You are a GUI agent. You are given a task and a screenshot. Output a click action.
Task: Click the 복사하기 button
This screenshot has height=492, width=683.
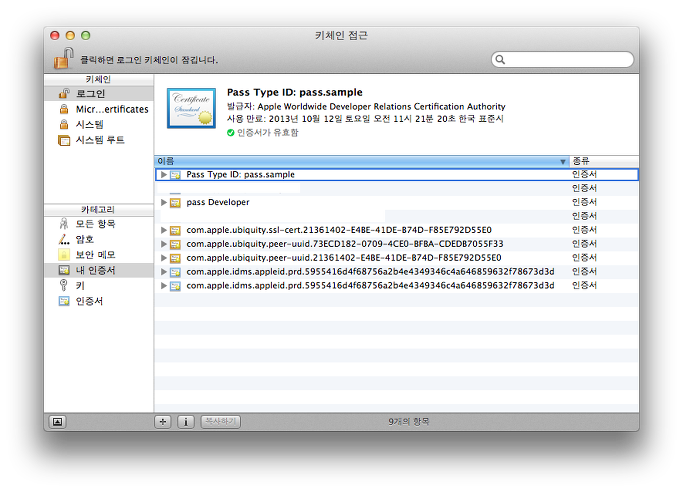[x=220, y=422]
